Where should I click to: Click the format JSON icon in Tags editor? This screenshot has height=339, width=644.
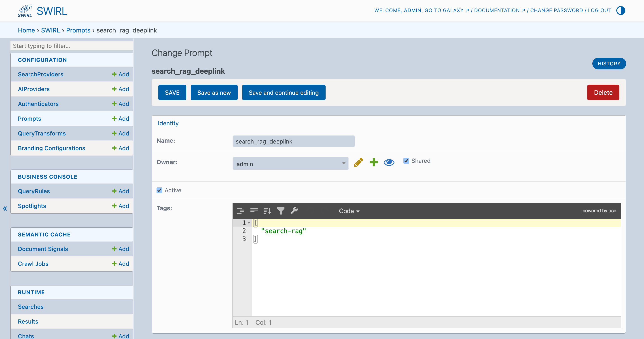pos(241,211)
